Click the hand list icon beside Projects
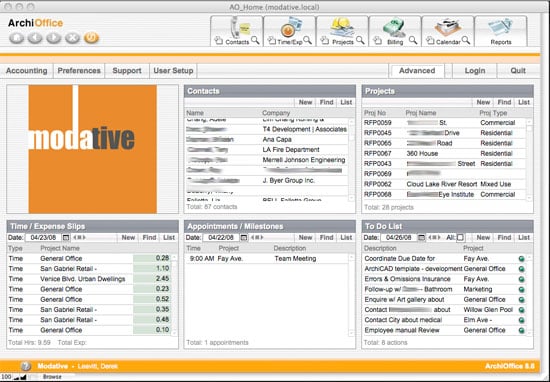Image resolution: width=550 pixels, height=382 pixels. point(325,40)
